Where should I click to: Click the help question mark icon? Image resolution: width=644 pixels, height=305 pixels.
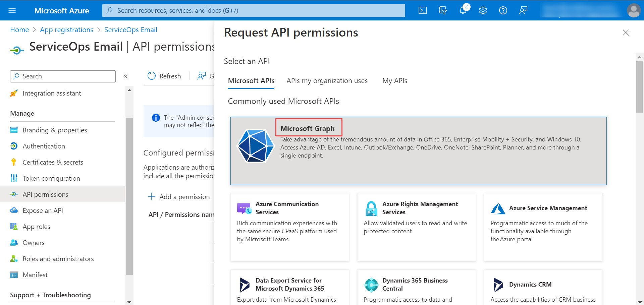(x=503, y=10)
